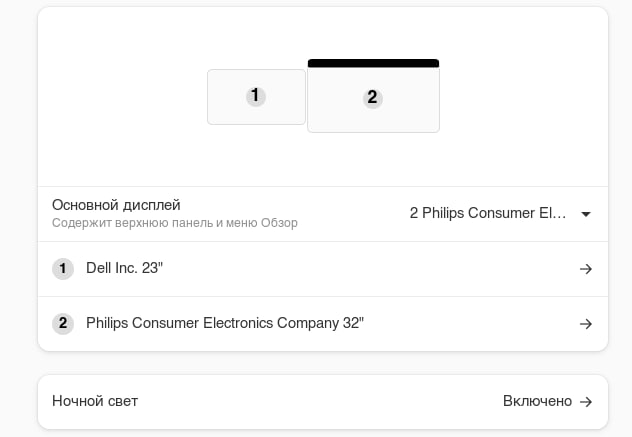Click the right arrow on Philips 32" row
This screenshot has width=632, height=437.
(586, 324)
